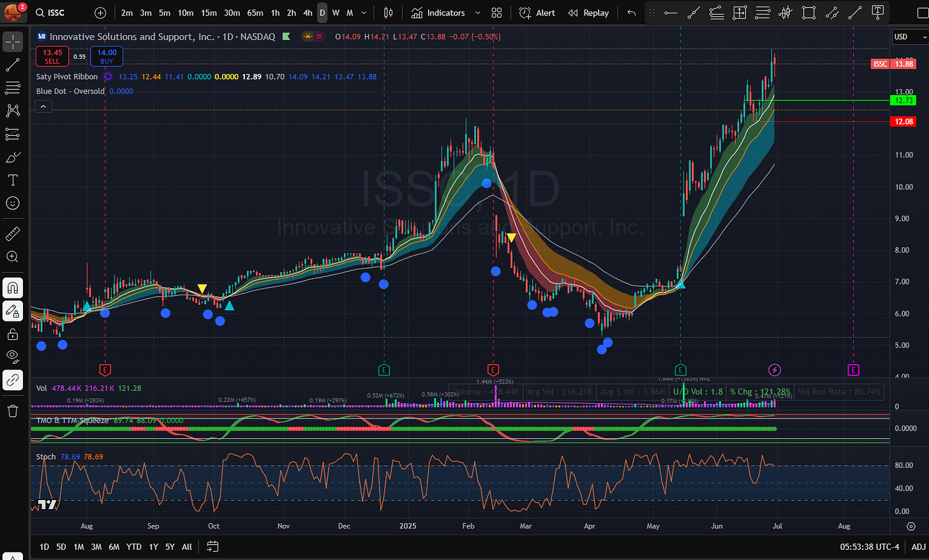This screenshot has height=560, width=929.
Task: Grab the favorites toolbar drag handle
Action: pyautogui.click(x=651, y=13)
